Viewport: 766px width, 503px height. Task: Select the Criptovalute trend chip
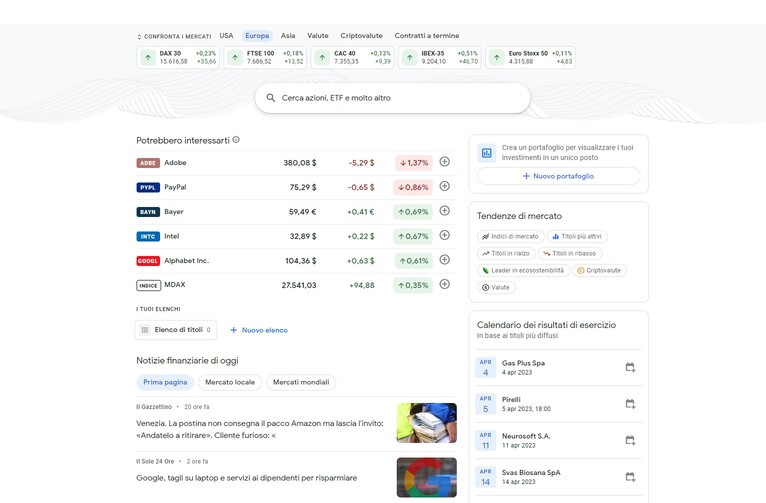point(599,271)
